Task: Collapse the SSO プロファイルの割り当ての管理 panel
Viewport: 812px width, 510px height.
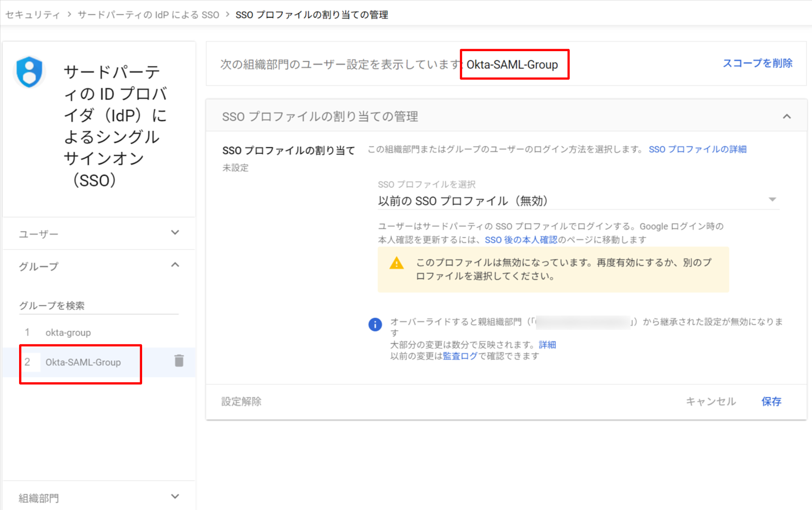Action: [x=786, y=117]
